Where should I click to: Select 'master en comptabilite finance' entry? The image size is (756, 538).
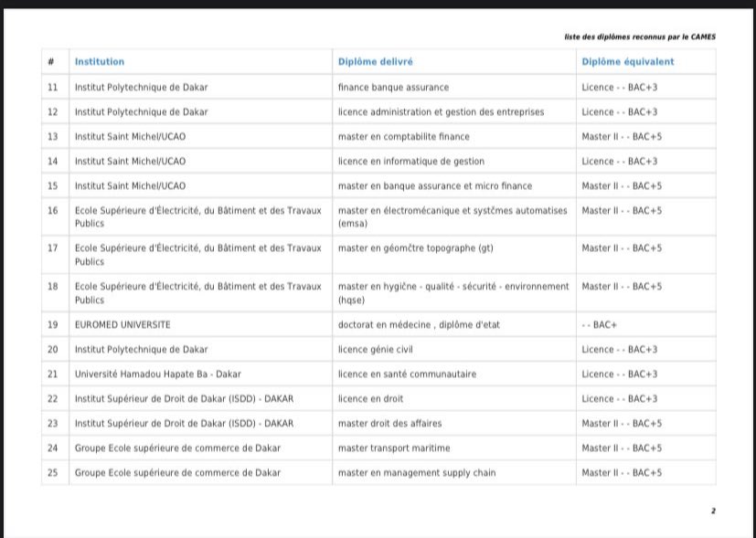point(403,137)
